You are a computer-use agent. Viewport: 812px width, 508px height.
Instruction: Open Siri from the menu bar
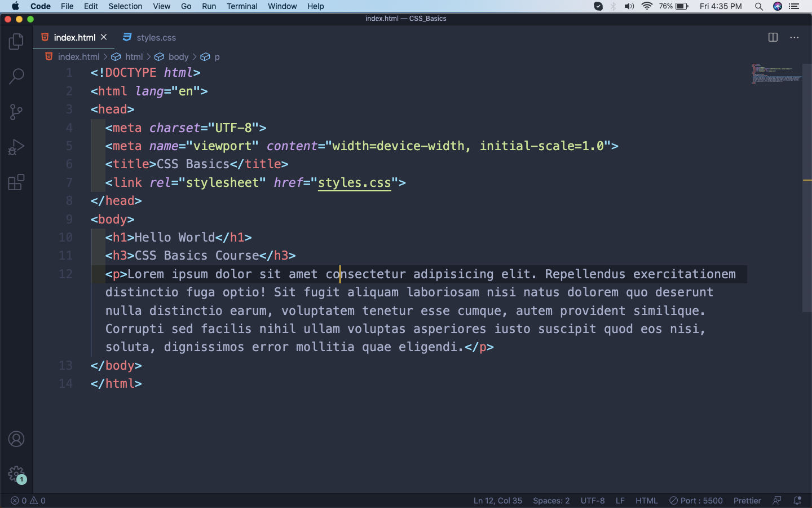[x=778, y=6]
